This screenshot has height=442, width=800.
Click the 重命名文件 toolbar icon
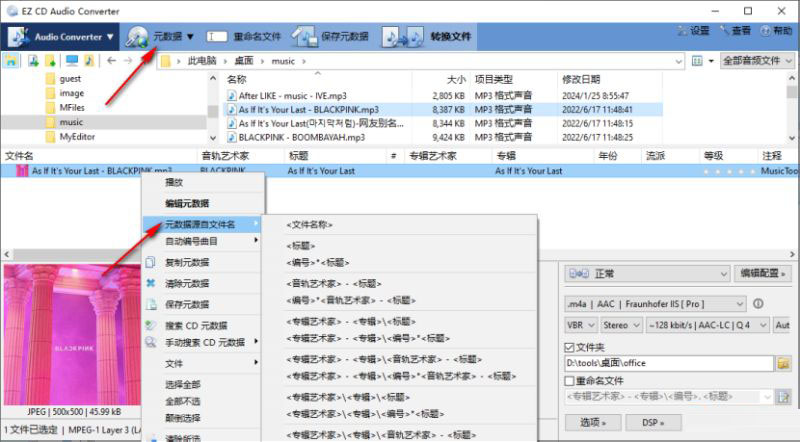tap(217, 37)
